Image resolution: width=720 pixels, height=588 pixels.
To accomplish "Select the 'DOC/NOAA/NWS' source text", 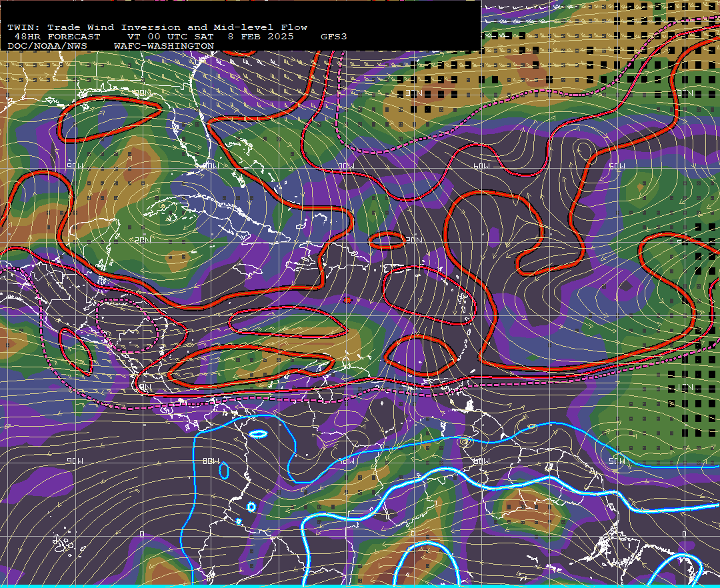I will click(47, 47).
